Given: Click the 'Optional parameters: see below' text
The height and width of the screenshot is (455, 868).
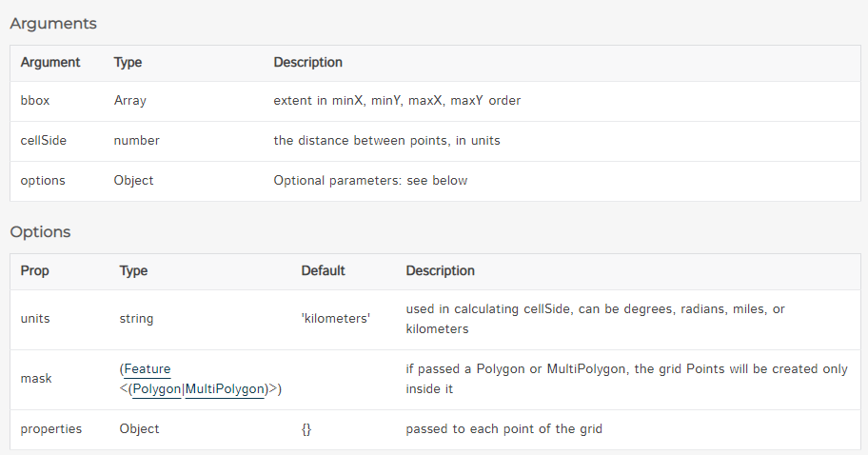Looking at the screenshot, I should click(x=370, y=180).
